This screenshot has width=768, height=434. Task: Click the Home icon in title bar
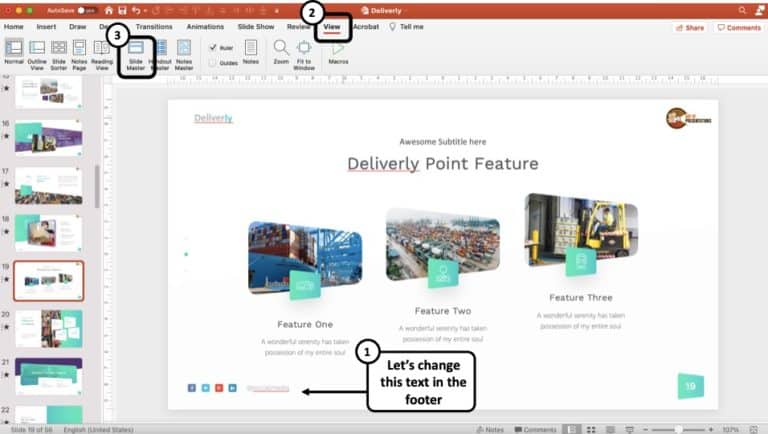tap(109, 10)
